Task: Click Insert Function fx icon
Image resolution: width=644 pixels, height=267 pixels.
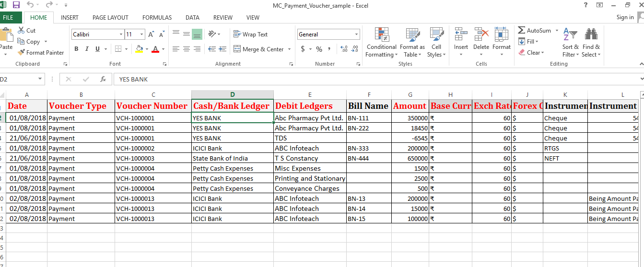Action: pyautogui.click(x=103, y=79)
